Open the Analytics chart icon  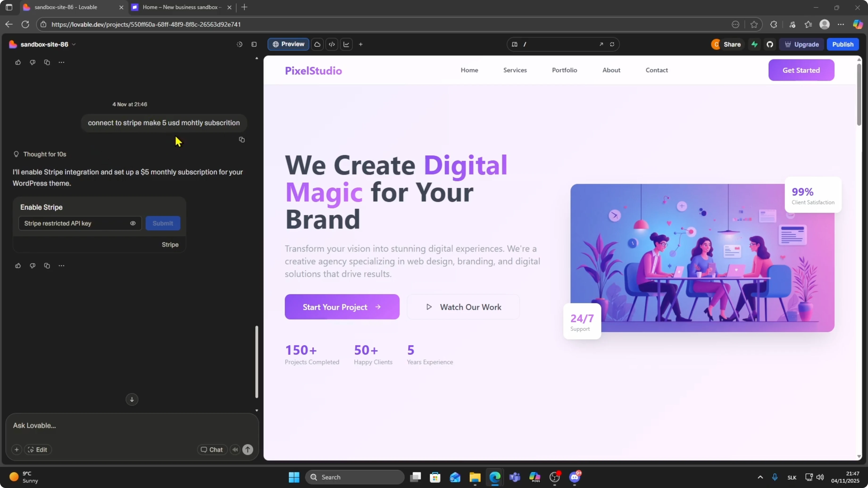tap(346, 44)
